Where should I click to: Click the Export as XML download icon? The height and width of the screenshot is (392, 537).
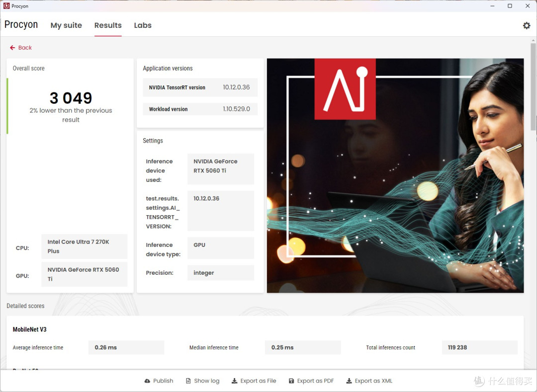pos(349,381)
